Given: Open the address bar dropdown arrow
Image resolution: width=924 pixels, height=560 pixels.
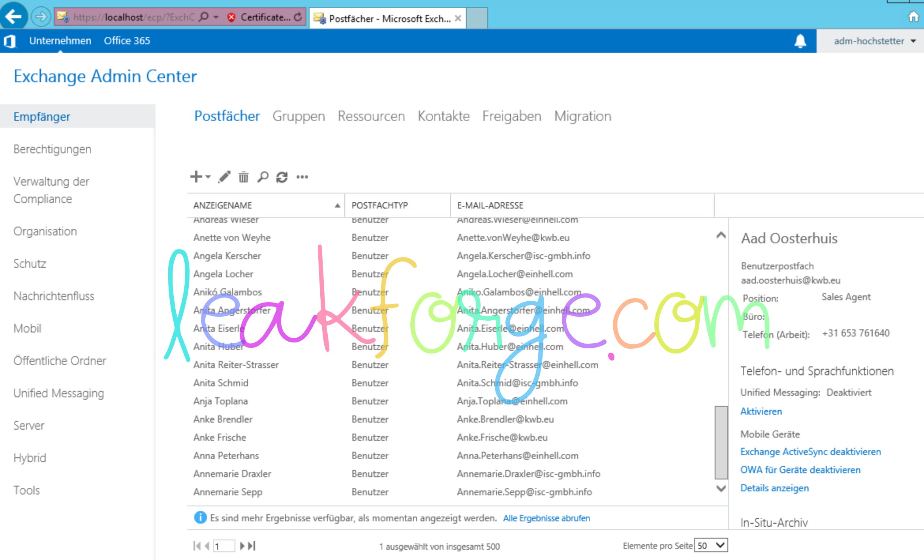Looking at the screenshot, I should coord(216,17).
